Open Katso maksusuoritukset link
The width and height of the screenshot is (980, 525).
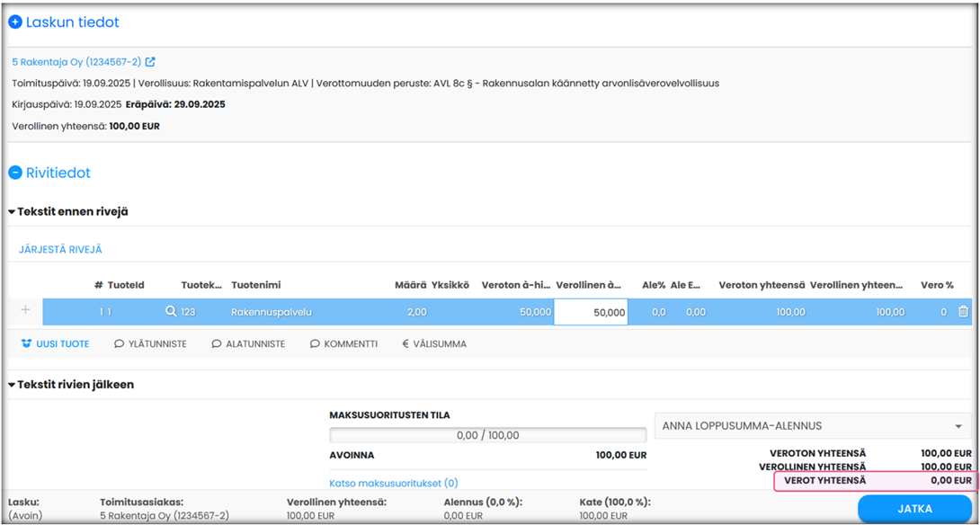click(394, 483)
